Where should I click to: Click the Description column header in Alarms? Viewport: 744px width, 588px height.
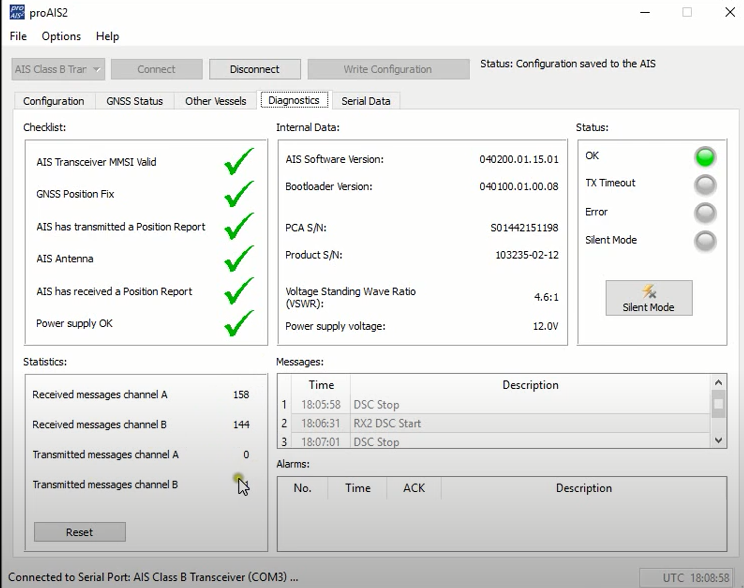pos(583,488)
